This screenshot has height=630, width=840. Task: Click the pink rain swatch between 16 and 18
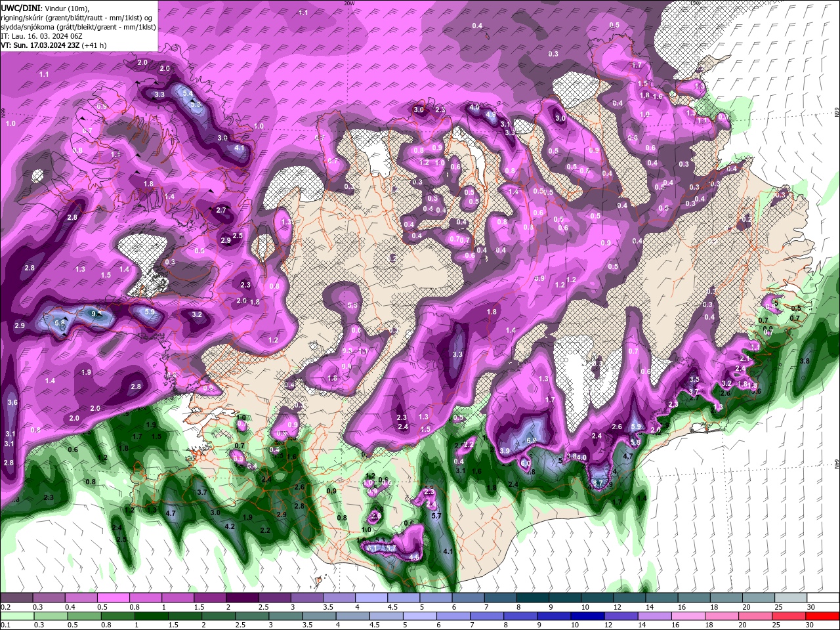pos(688,616)
